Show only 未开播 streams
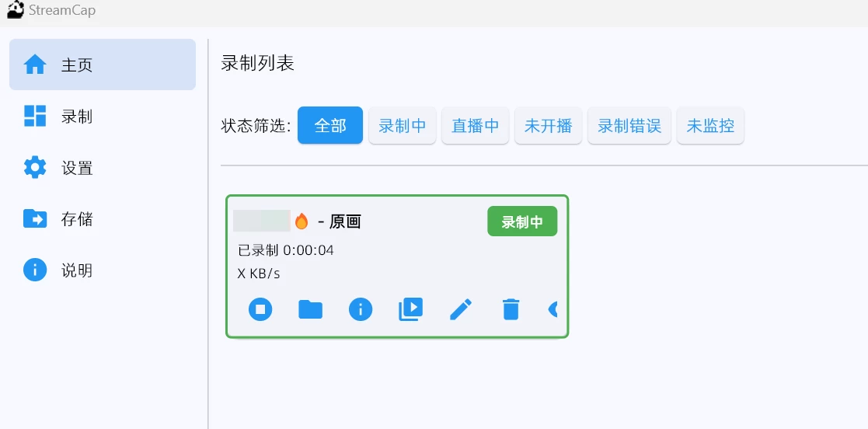 549,125
